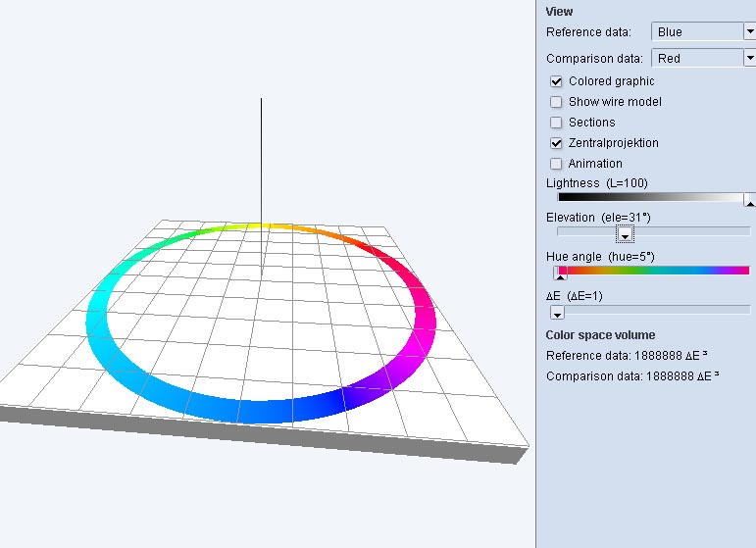
Task: Disable the Zentralprojektion checkbox
Action: pyautogui.click(x=556, y=143)
